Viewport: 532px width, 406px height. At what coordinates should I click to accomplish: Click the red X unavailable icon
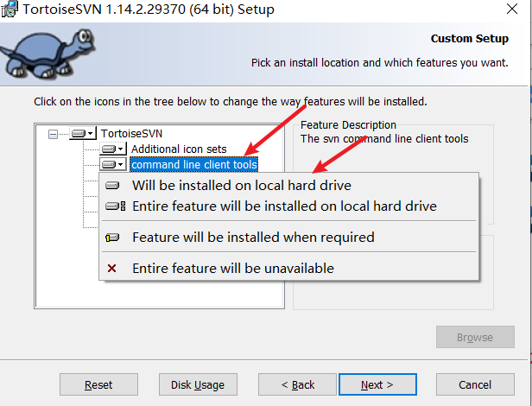point(111,269)
